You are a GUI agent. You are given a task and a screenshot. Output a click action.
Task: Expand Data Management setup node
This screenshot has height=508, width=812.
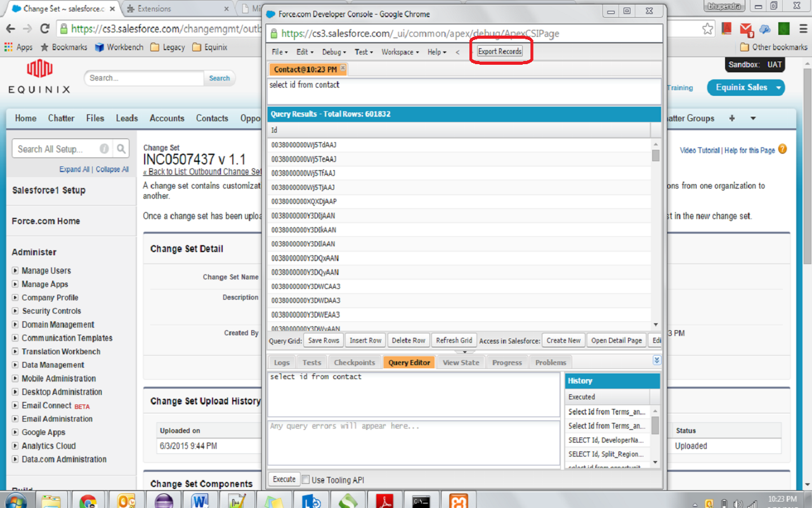15,364
